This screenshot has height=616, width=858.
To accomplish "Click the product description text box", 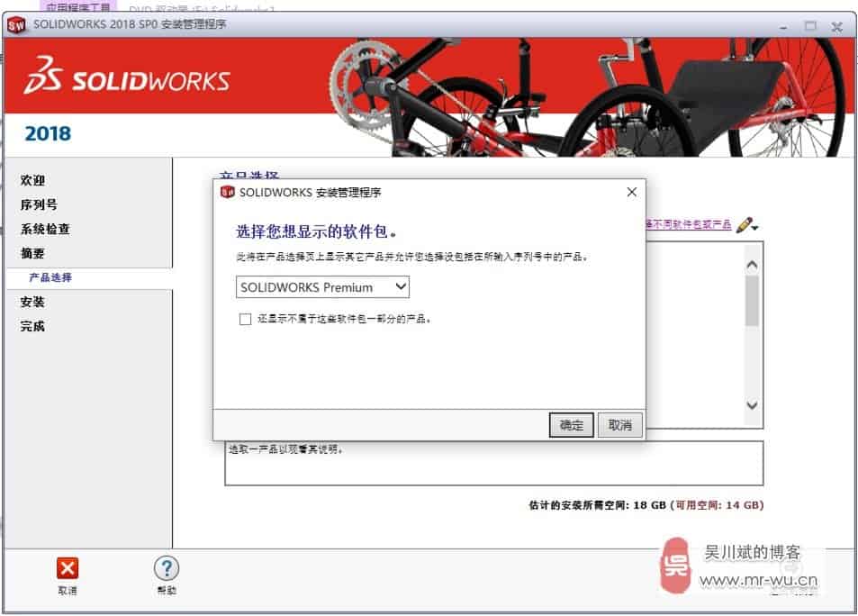I will tap(493, 463).
